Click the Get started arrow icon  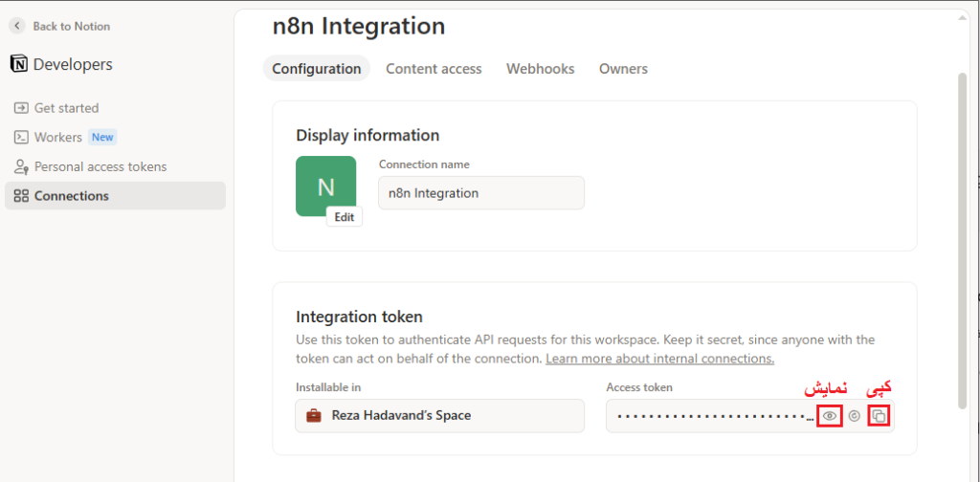click(x=21, y=108)
